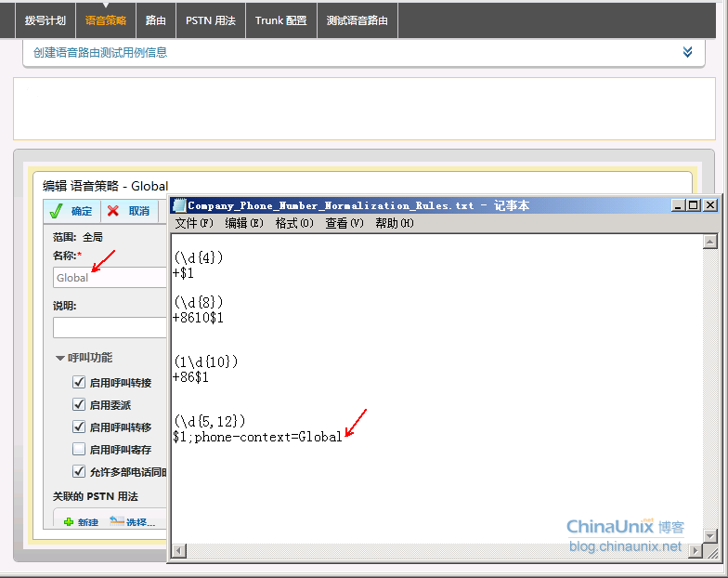728x578 pixels.
Task: Select the PSTN 用法 tab
Action: coord(210,20)
